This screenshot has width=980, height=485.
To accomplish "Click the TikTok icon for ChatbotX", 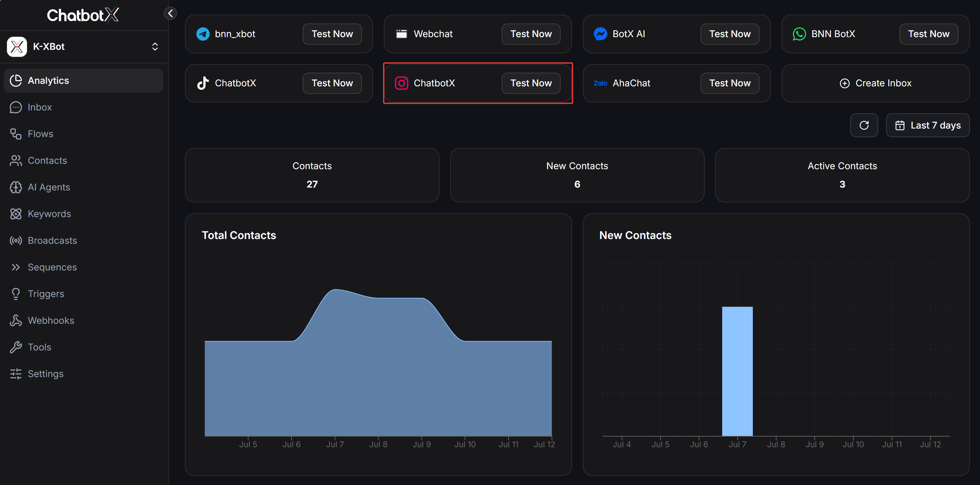I will coord(203,83).
